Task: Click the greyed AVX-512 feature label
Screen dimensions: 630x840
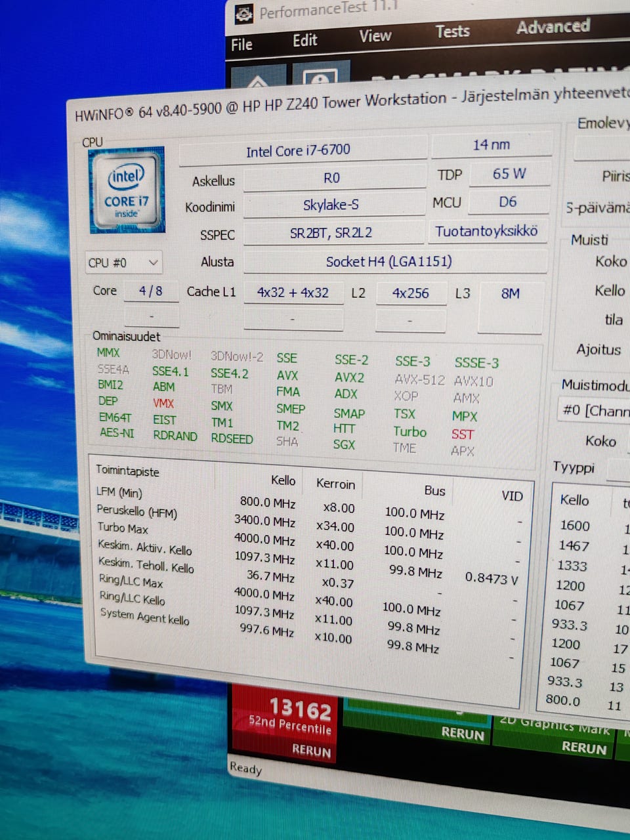Action: (x=419, y=380)
